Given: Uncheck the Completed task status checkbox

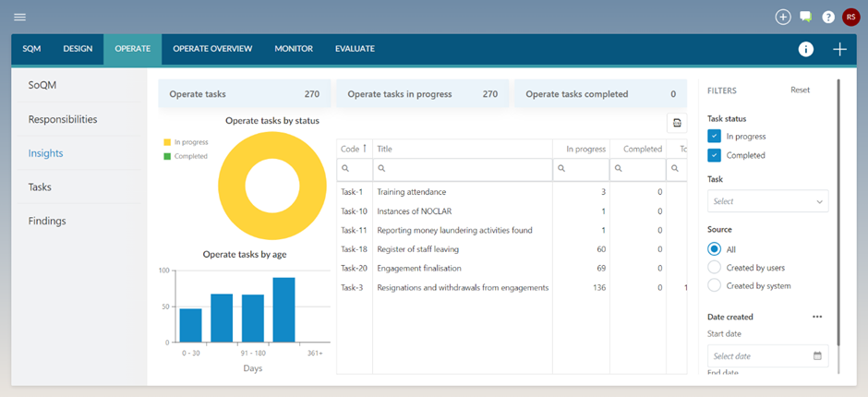Looking at the screenshot, I should click(714, 155).
